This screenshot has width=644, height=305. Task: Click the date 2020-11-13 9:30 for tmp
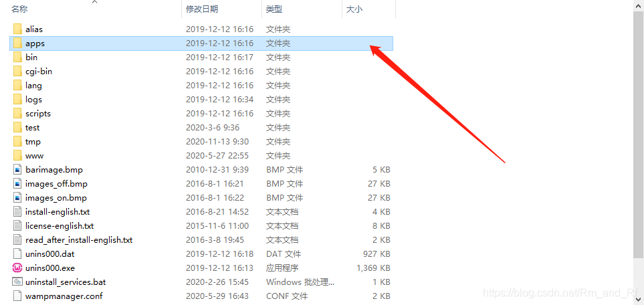pyautogui.click(x=217, y=141)
